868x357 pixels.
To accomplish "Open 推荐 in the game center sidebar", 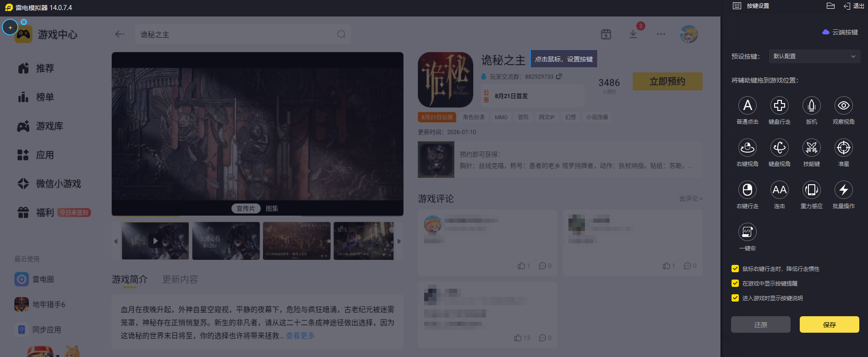I will pos(36,68).
